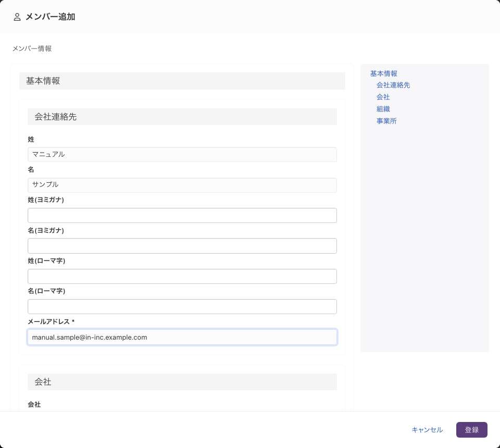Click the メールアドレス * field label

click(51, 321)
